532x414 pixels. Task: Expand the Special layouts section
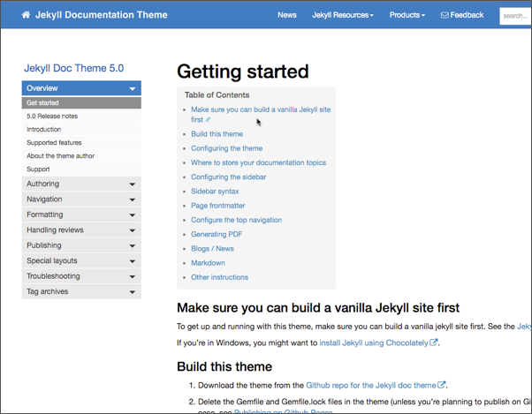point(81,260)
